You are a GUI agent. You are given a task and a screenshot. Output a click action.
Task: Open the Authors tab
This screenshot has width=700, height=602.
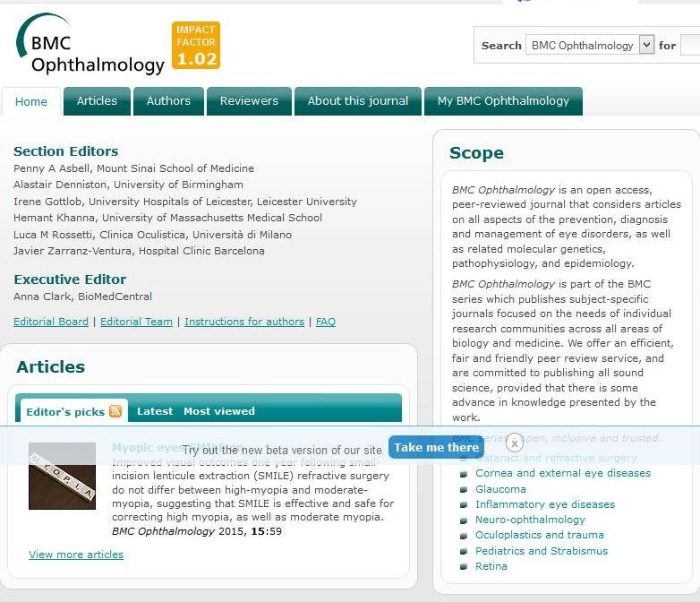168,101
